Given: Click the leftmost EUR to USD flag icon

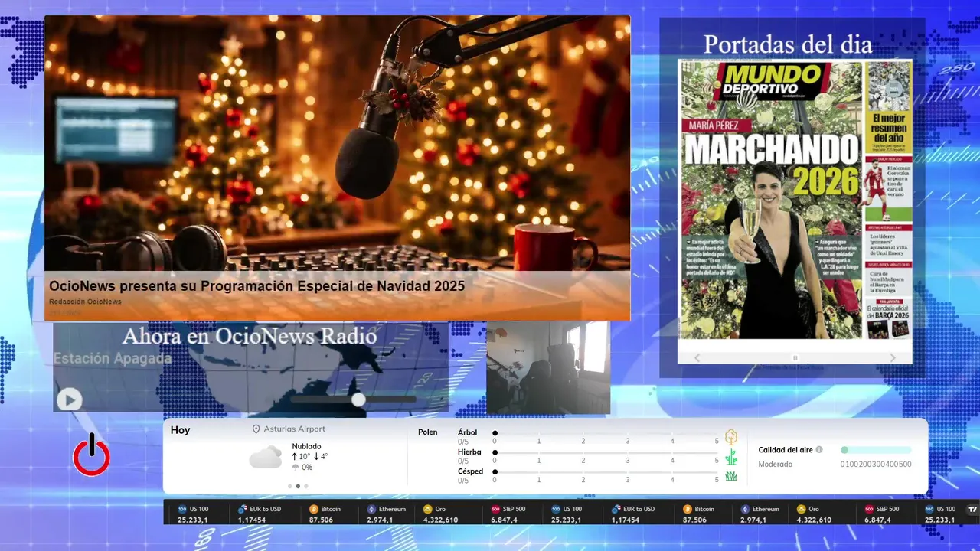Looking at the screenshot, I should click(x=243, y=509).
